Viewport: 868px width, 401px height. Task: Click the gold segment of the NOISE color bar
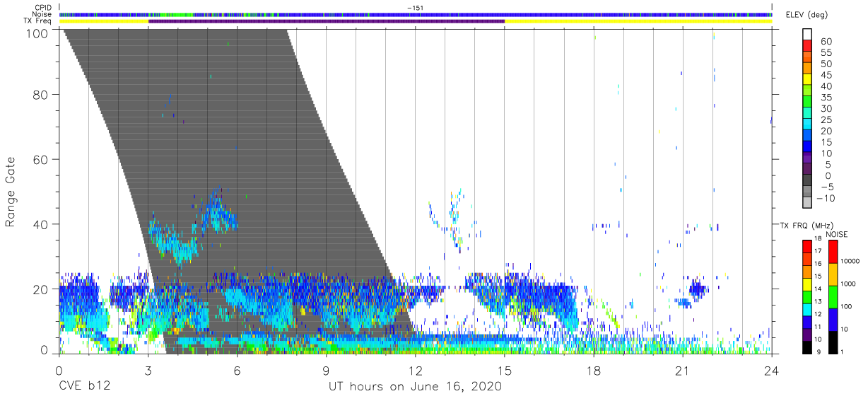[833, 274]
